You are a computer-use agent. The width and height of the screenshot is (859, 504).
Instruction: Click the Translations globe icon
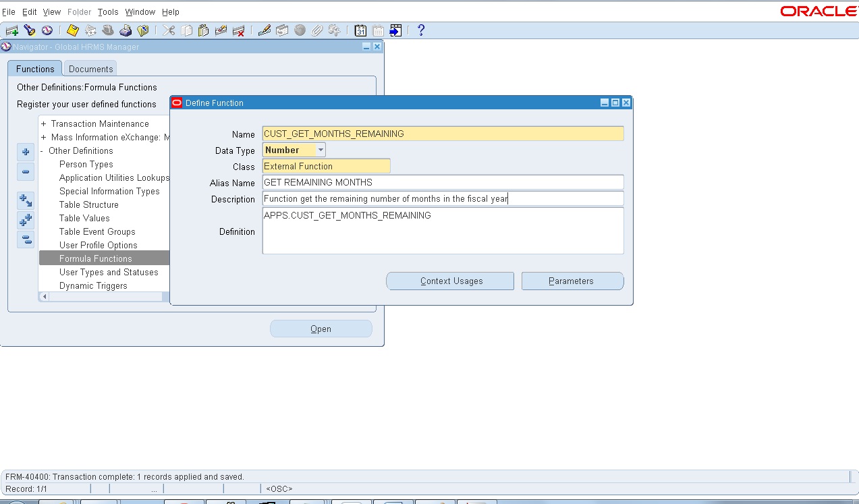[300, 30]
